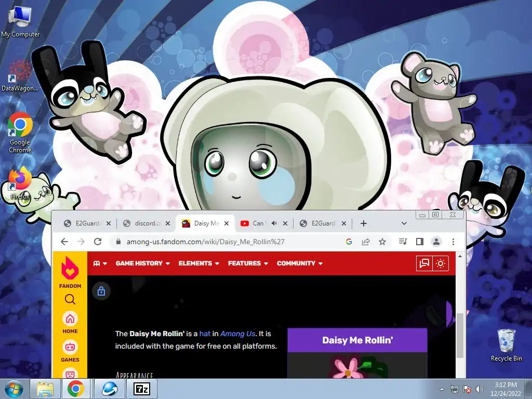Image resolution: width=532 pixels, height=399 pixels.
Task: Select the Chrome taskbar button
Action: pos(75,389)
